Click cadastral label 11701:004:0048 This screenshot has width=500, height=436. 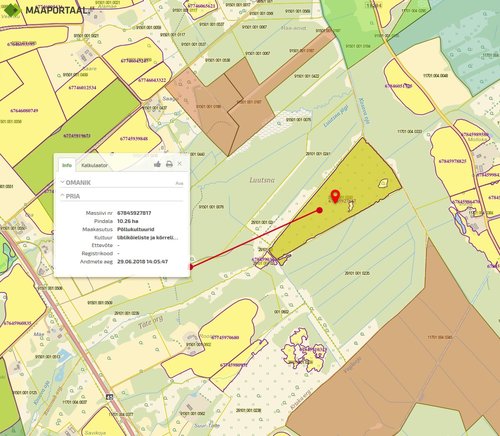click(436, 76)
